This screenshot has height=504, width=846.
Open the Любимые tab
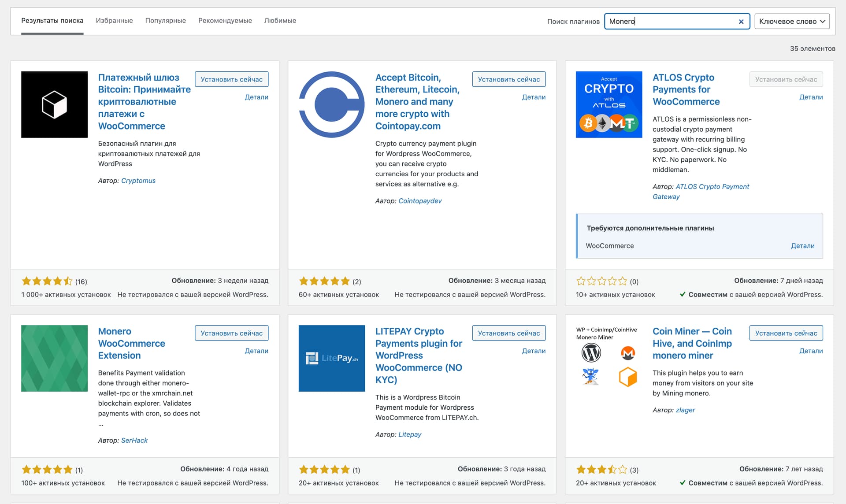280,21
